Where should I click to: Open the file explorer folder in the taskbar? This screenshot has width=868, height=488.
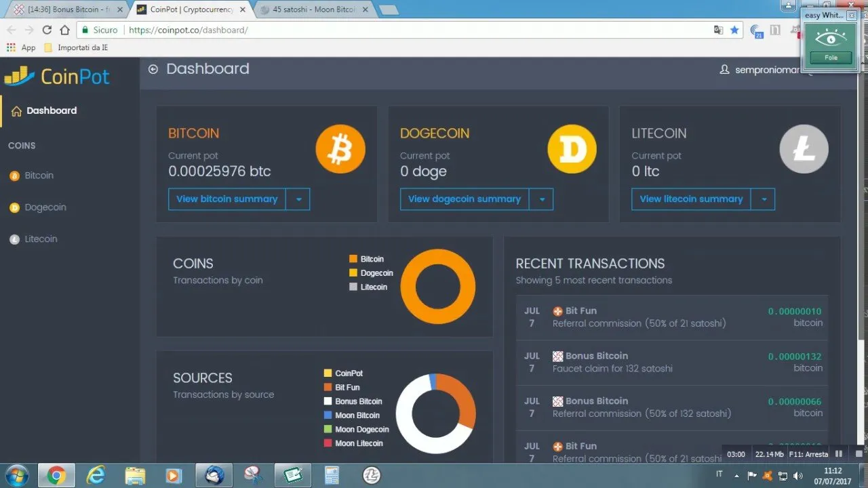click(x=136, y=475)
